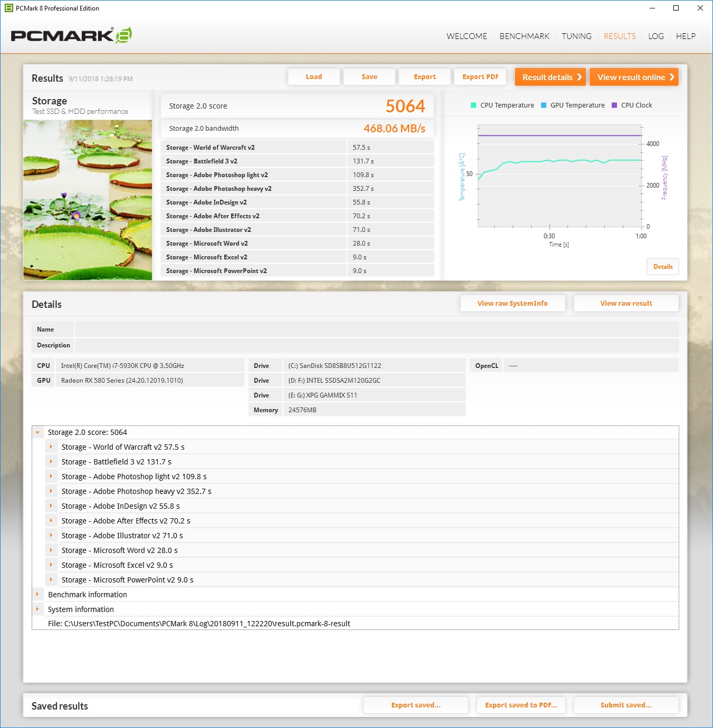
Task: Click Adobe Illustrator v2 label in score table
Action: [208, 230]
